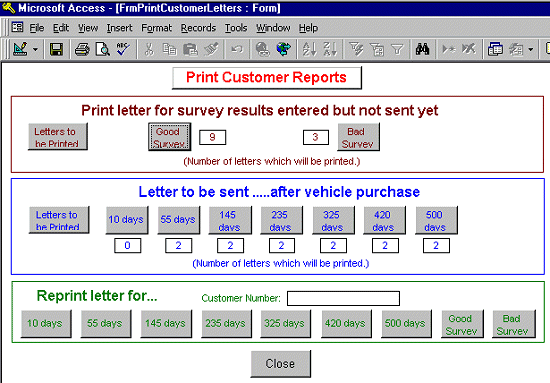Click the New Object icon
Screen dimensions: 550x383
[516, 49]
